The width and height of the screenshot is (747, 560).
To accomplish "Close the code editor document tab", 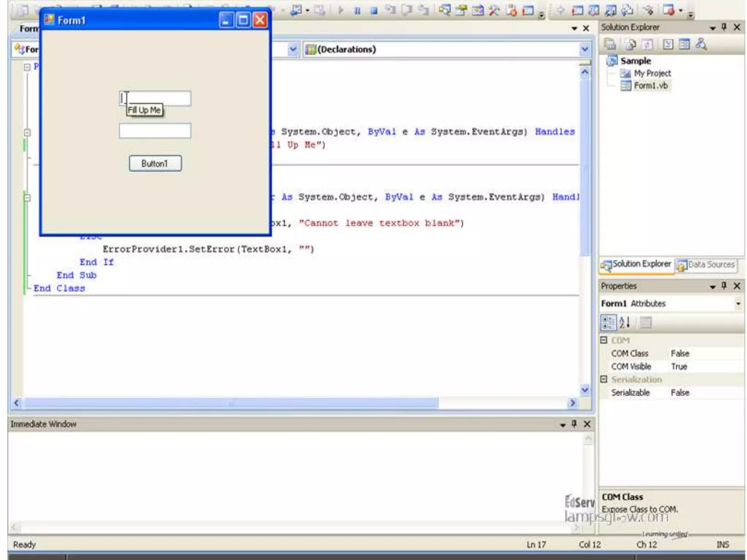I will [x=586, y=28].
